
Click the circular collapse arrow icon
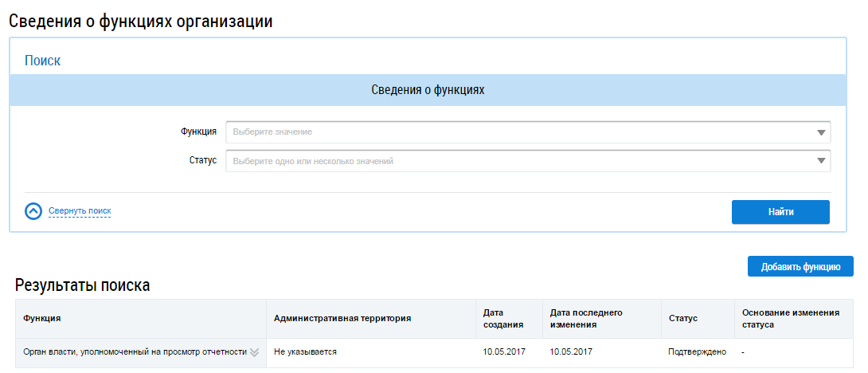click(33, 211)
